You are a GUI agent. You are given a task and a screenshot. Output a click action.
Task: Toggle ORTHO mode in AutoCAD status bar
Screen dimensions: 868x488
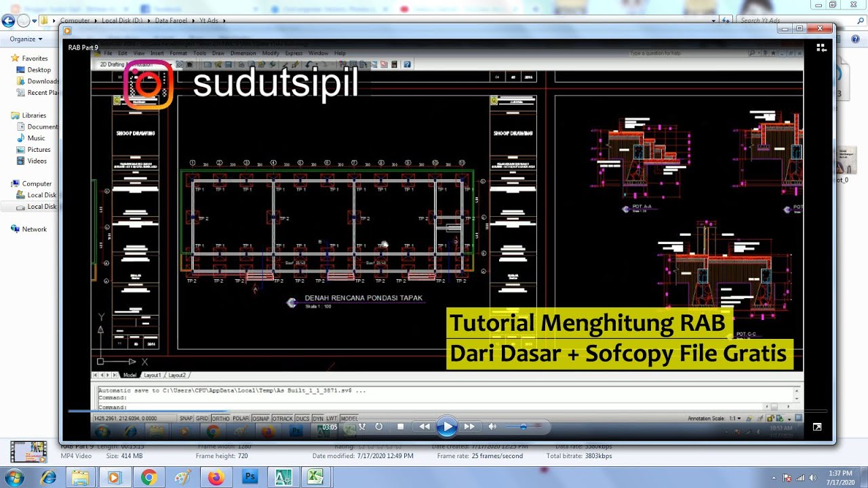click(220, 419)
